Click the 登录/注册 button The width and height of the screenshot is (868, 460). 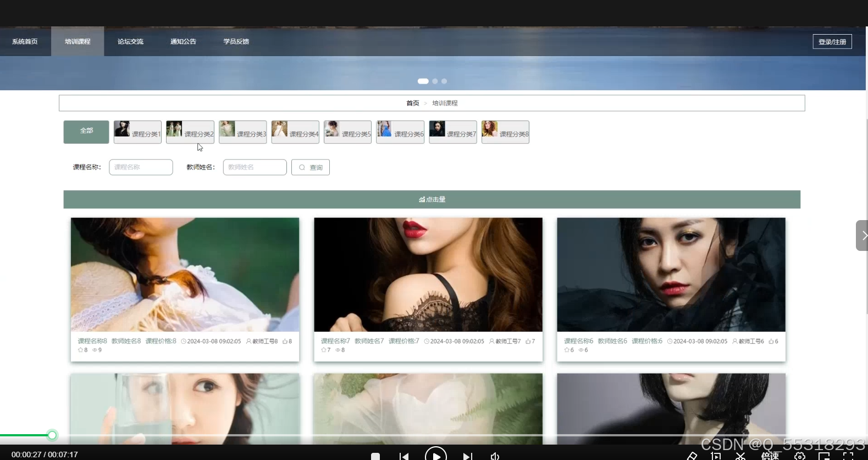(x=832, y=42)
